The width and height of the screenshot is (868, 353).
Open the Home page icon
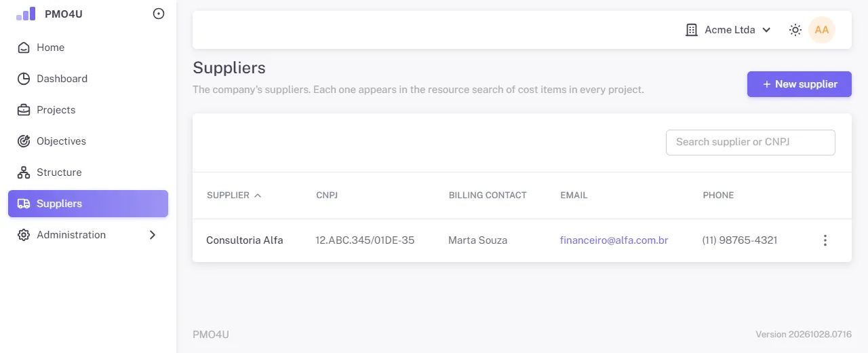pos(24,48)
